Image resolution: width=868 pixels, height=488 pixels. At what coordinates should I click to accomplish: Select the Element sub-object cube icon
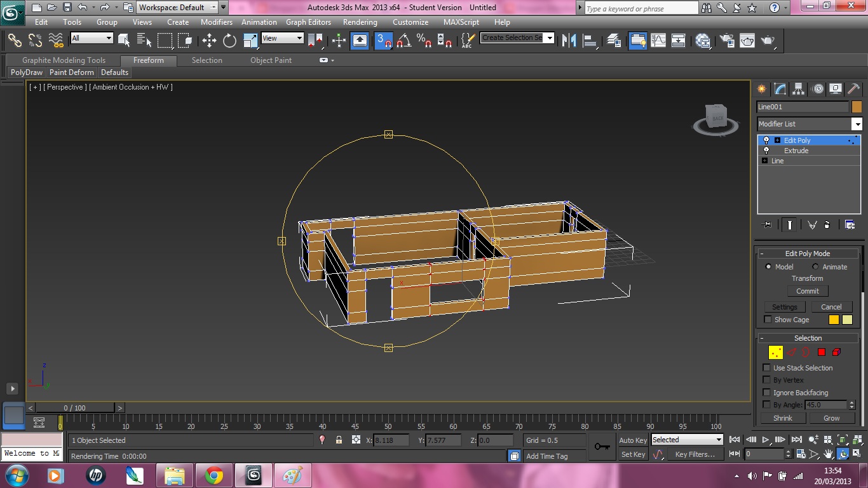tap(836, 352)
